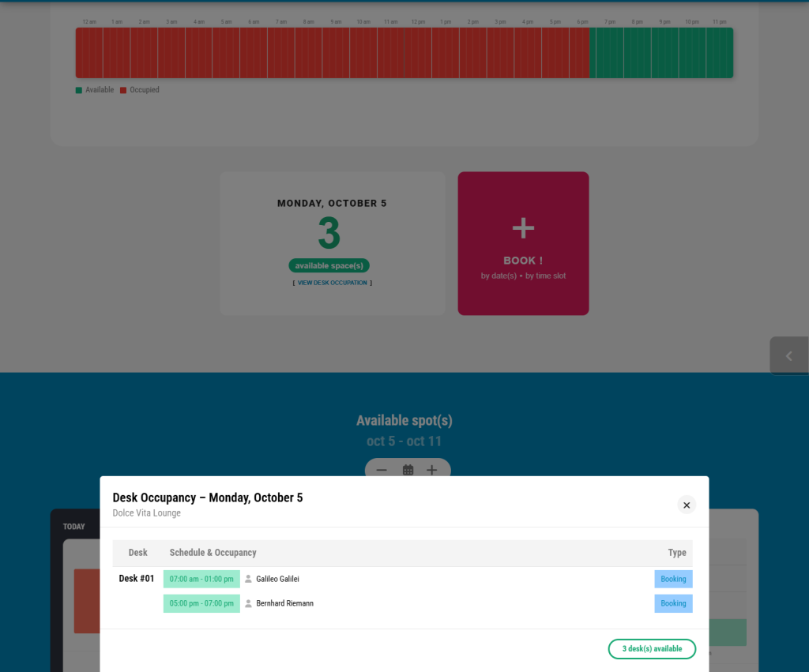
Task: Click Booking tag for Galileo Galilei
Action: pyautogui.click(x=673, y=579)
